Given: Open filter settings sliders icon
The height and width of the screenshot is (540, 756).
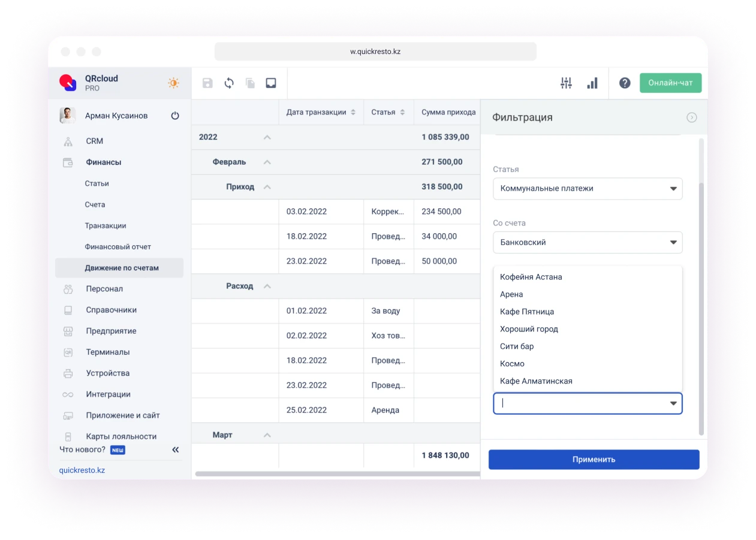Looking at the screenshot, I should (x=566, y=83).
